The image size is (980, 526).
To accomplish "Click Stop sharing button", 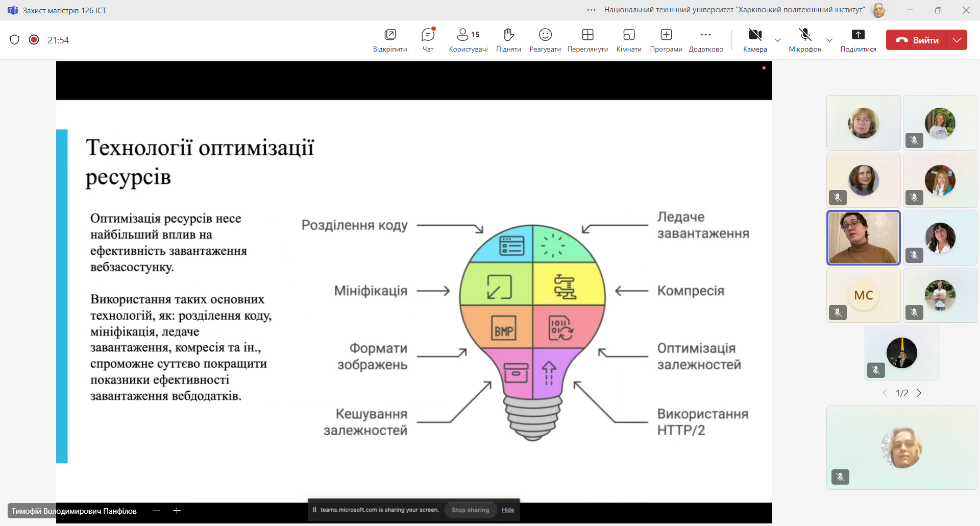I will pos(470,510).
